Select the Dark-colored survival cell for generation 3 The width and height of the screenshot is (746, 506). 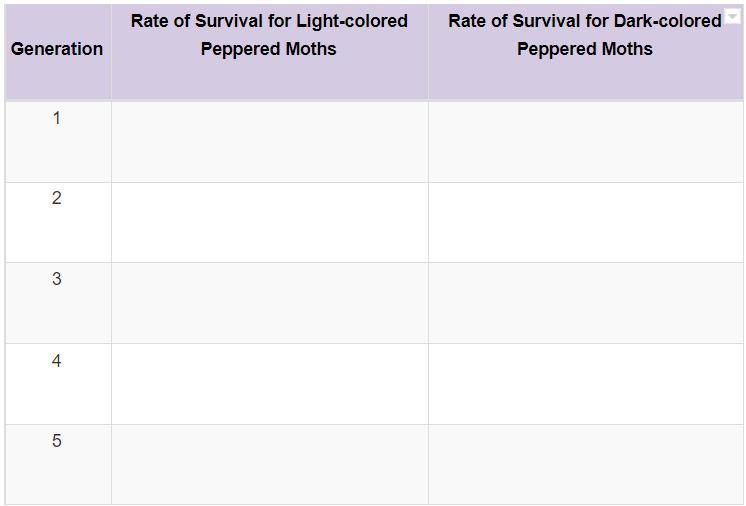[585, 303]
